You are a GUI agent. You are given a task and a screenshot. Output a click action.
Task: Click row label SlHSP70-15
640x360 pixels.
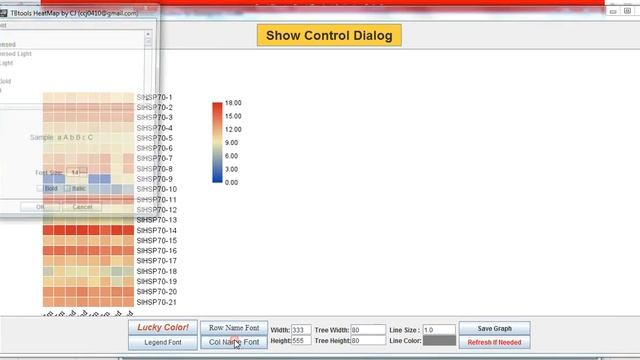pyautogui.click(x=156, y=240)
